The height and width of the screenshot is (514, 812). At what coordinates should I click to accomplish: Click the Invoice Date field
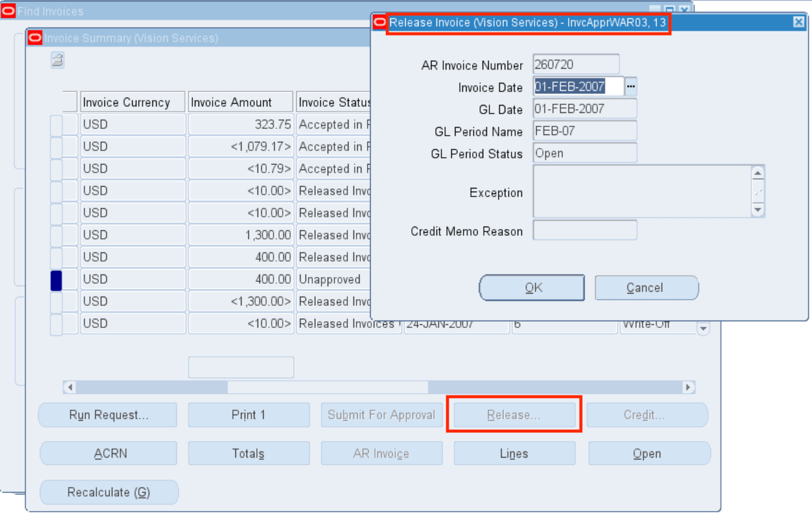[578, 87]
